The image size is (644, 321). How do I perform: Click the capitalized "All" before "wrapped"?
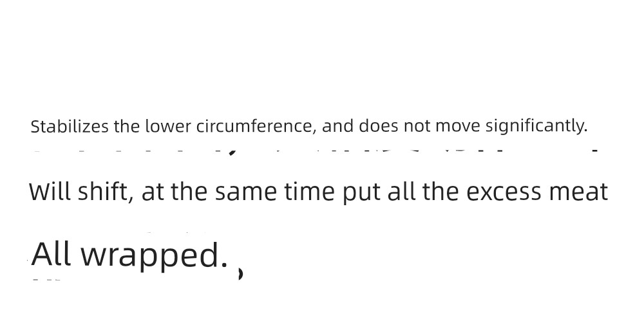click(52, 254)
